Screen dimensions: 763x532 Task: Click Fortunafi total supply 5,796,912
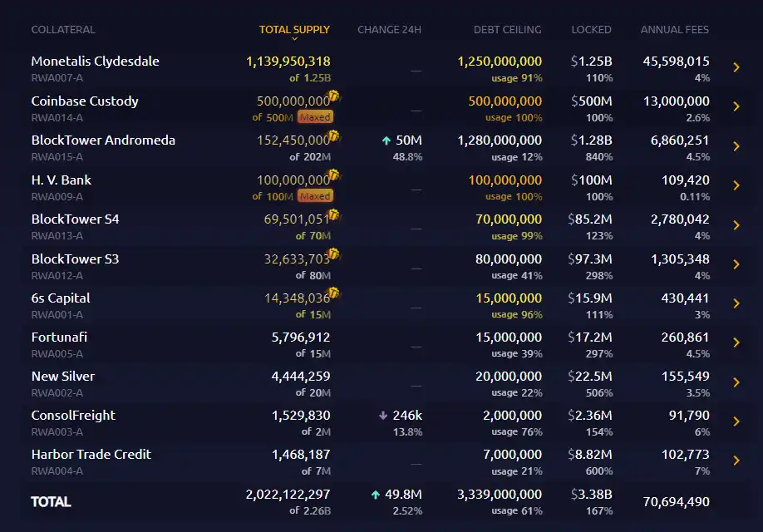tap(301, 337)
